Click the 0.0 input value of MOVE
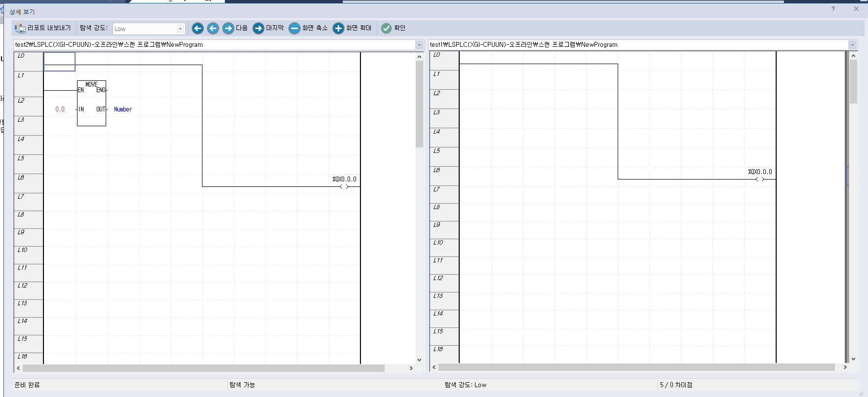The height and width of the screenshot is (397, 868). [x=60, y=109]
